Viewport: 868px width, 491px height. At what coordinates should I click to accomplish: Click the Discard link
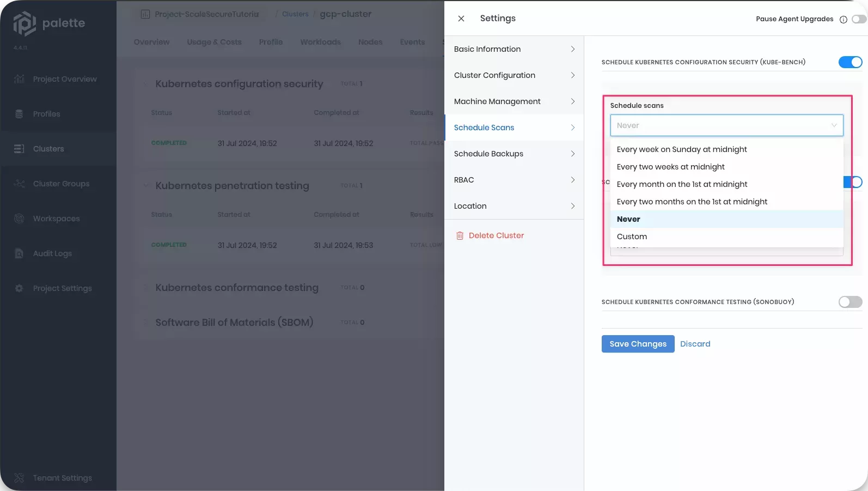(695, 344)
